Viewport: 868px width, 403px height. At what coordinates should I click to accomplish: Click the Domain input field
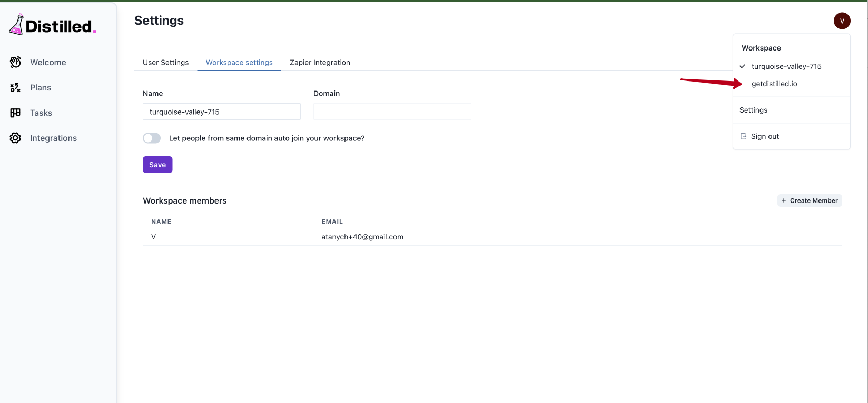point(392,112)
